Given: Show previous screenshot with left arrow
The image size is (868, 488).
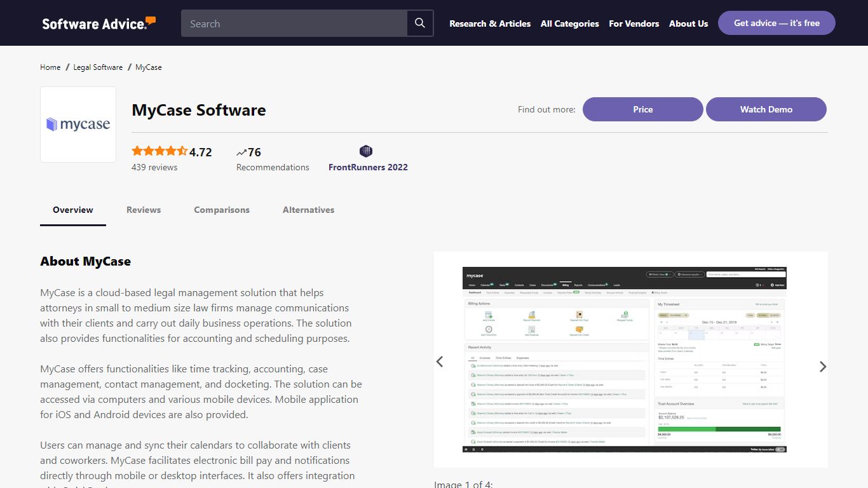Looking at the screenshot, I should click(440, 362).
